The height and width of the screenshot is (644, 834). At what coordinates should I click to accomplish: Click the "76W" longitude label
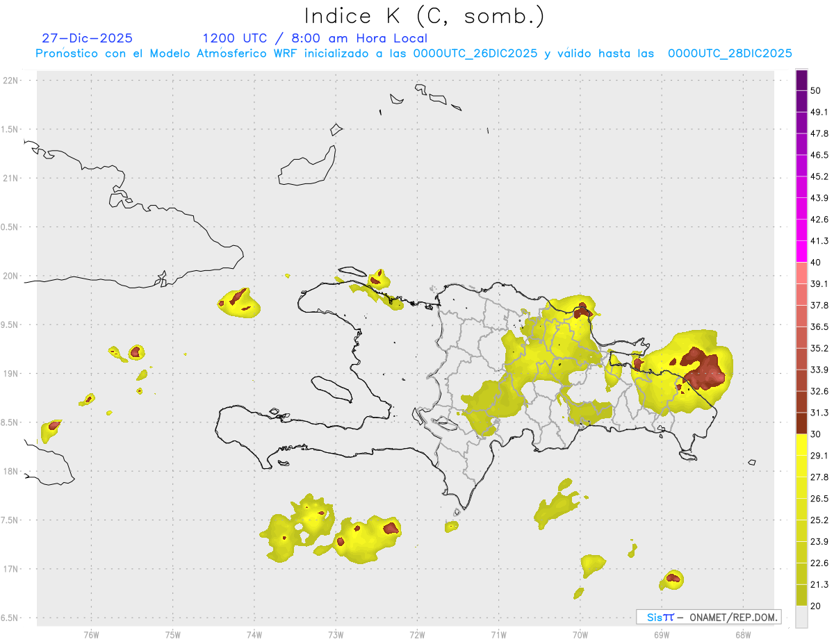tap(91, 634)
